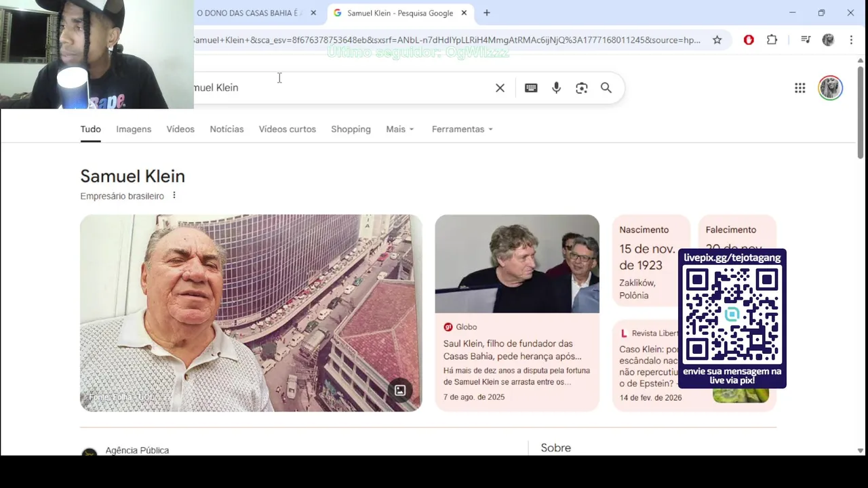Open the Chrome profile avatar in toolbar

tap(828, 40)
